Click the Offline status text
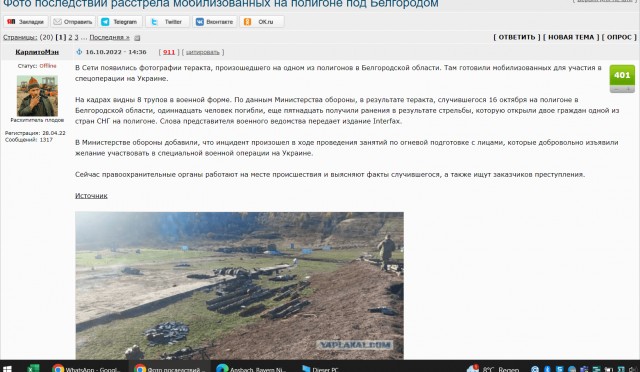This screenshot has height=372, width=640. pos(48,66)
